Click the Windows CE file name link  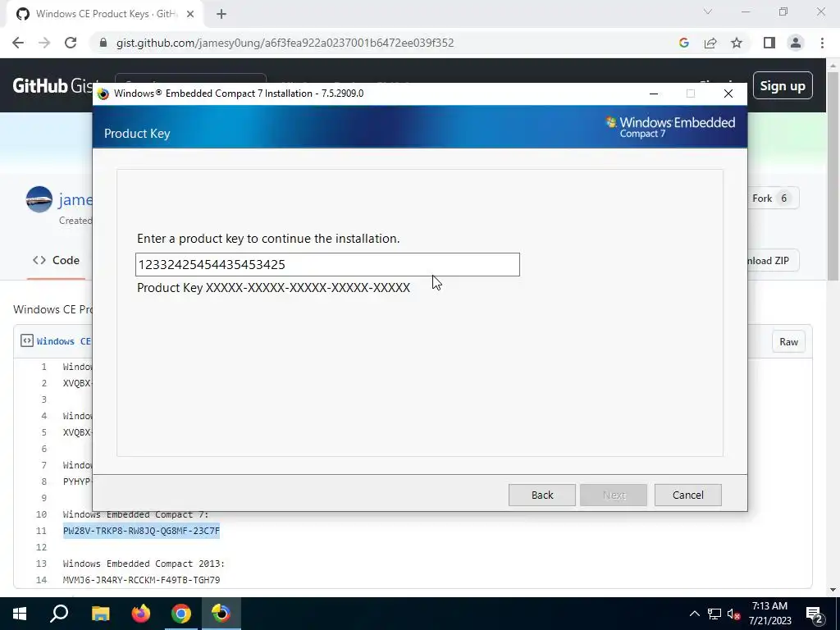tap(63, 341)
